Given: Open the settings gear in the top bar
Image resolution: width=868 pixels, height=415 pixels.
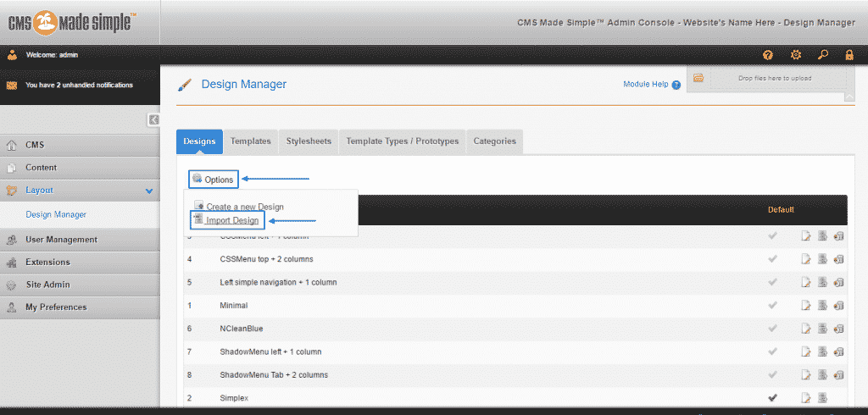Looking at the screenshot, I should click(796, 55).
